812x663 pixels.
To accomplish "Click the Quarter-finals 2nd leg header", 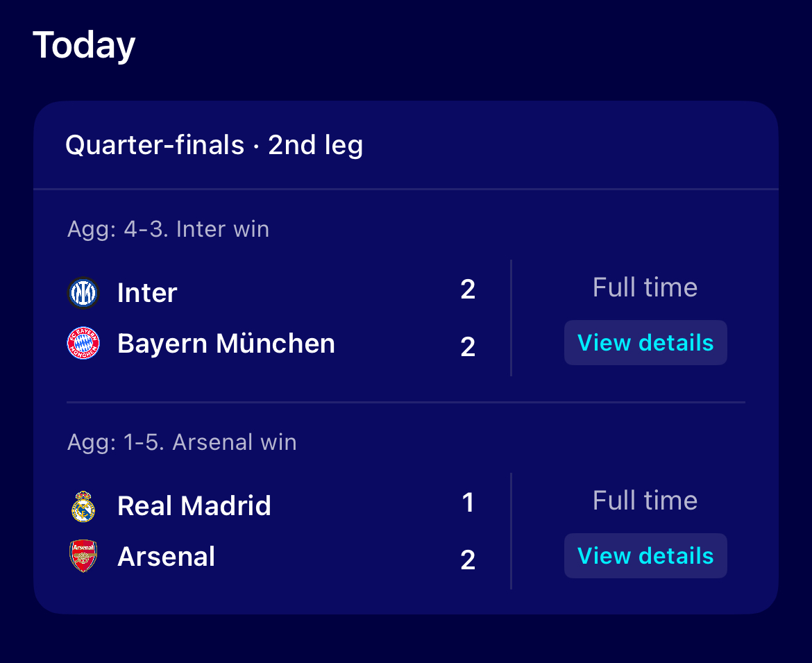I will pyautogui.click(x=214, y=145).
